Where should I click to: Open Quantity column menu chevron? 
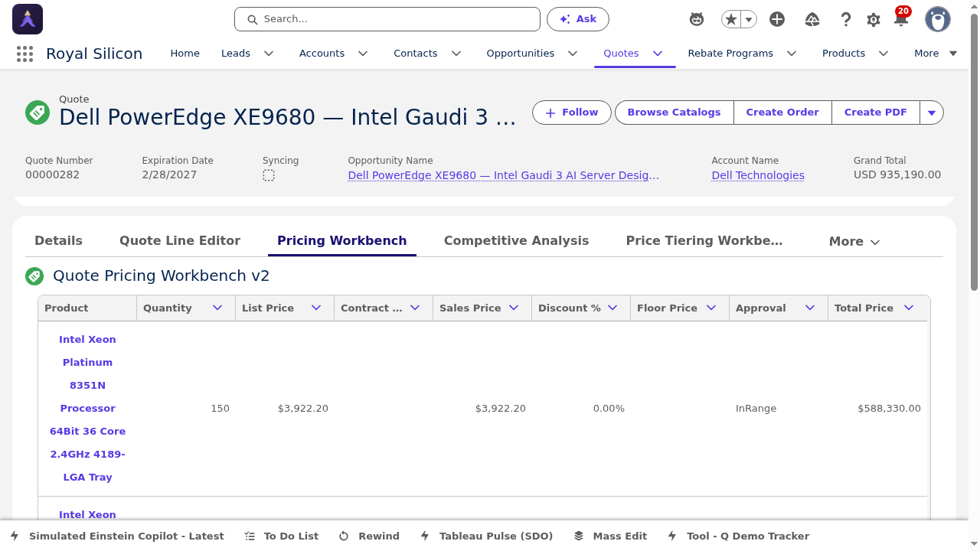217,308
